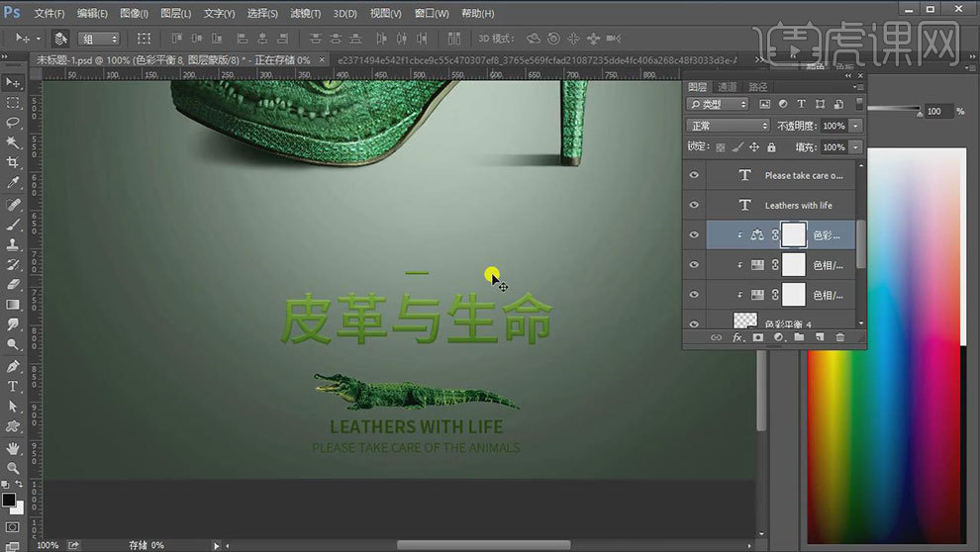Open the 组 auto-select dropdown

click(98, 39)
